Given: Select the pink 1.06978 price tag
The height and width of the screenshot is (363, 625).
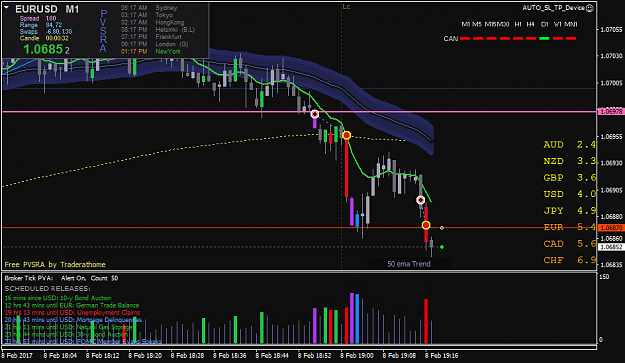Looking at the screenshot, I should (x=610, y=112).
